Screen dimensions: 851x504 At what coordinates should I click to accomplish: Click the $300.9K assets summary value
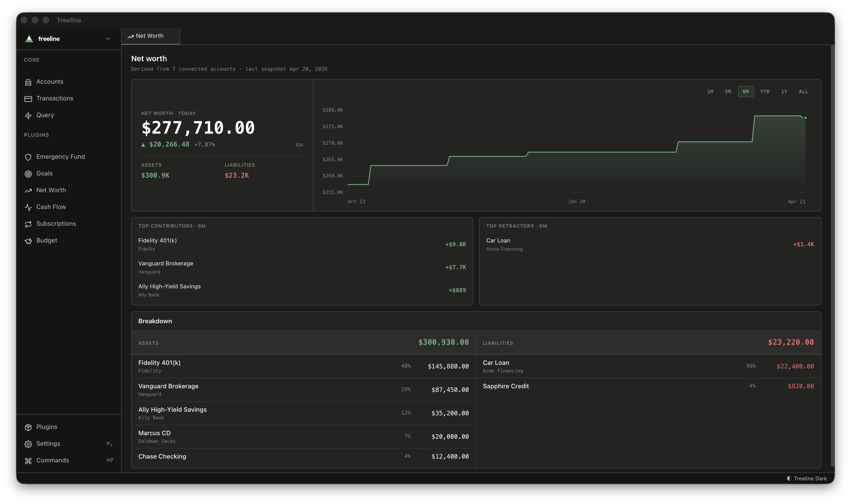pos(155,175)
